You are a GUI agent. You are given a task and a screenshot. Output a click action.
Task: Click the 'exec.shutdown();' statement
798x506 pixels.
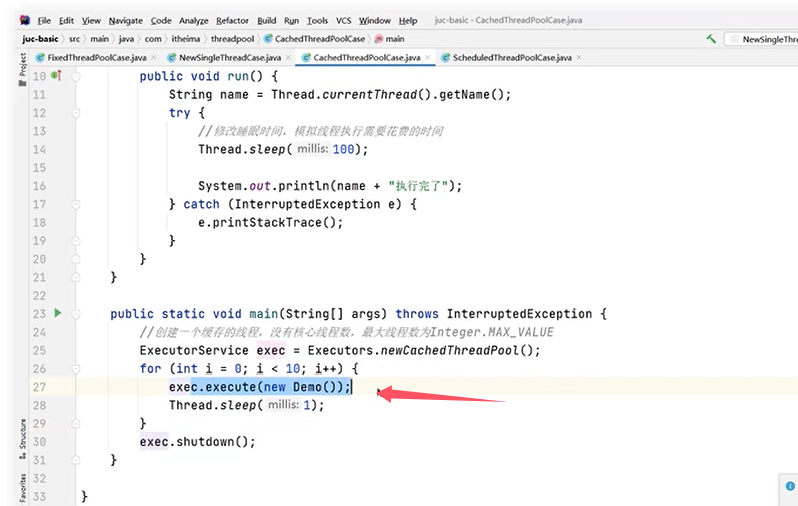(197, 441)
